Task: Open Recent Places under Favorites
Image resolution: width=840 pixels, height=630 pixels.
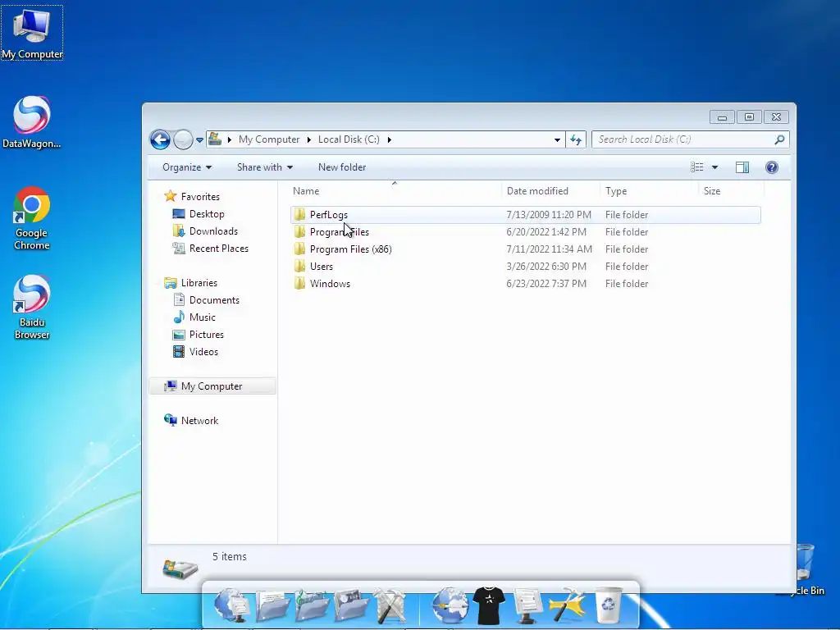Action: [x=218, y=248]
